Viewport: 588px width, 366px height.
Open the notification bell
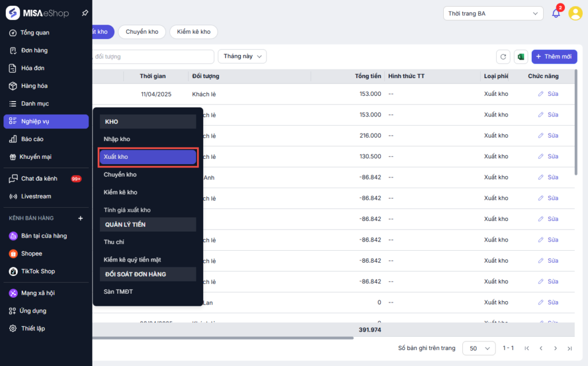[556, 14]
